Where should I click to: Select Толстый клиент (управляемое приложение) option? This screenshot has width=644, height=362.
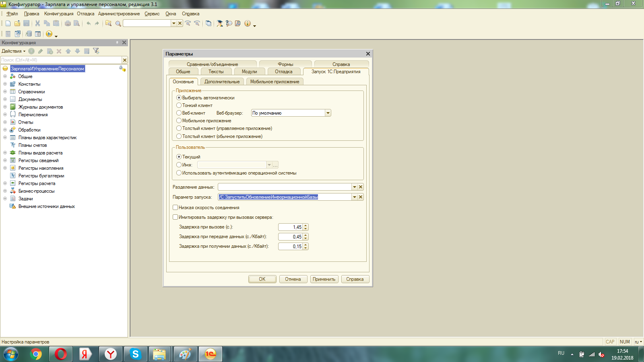pos(179,128)
